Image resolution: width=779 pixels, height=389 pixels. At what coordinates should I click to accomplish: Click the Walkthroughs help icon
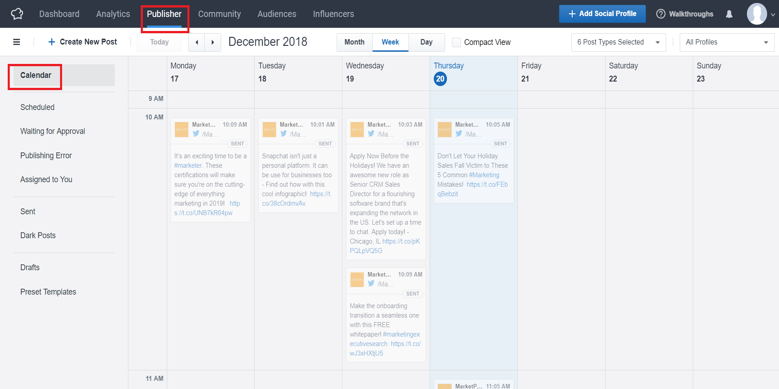pyautogui.click(x=660, y=14)
